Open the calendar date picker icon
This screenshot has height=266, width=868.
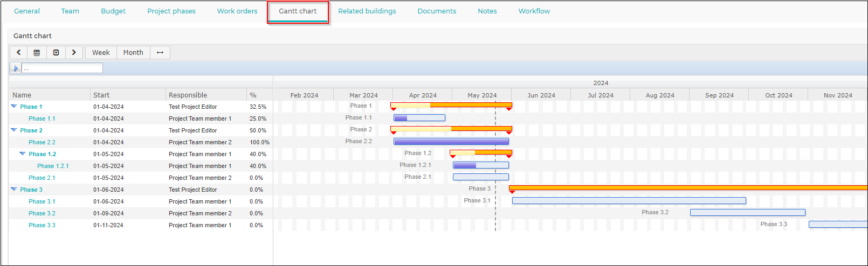point(37,52)
